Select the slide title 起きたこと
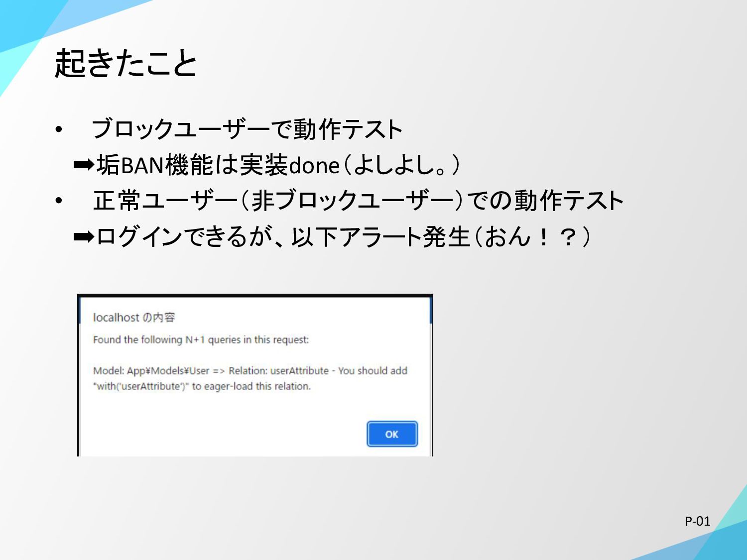747x560 pixels. 125,63
